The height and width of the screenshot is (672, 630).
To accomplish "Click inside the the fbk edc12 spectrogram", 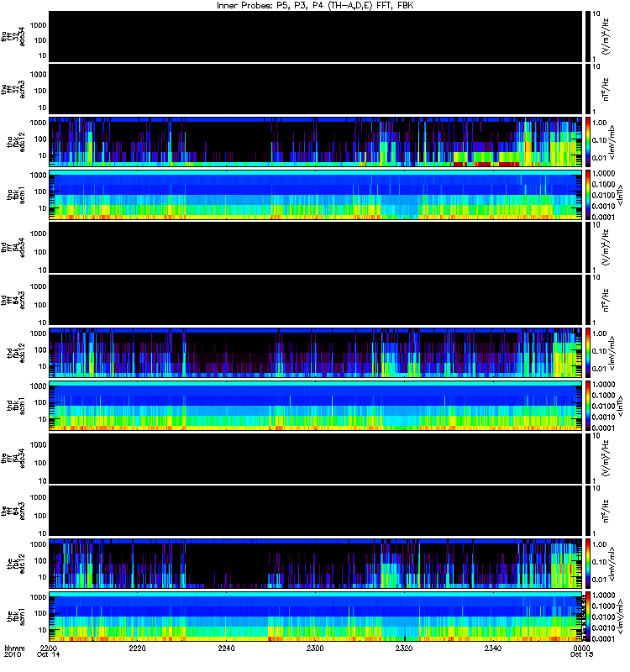I will (x=316, y=564).
